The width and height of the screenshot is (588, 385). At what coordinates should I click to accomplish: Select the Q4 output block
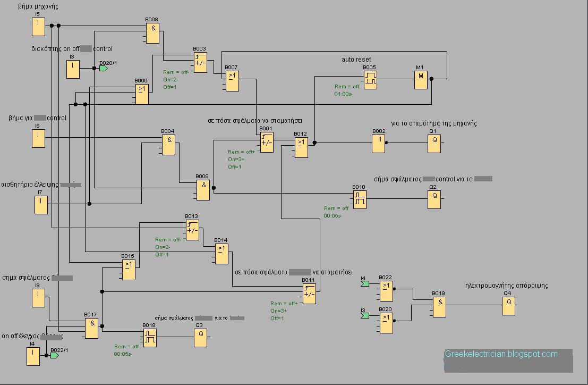tap(508, 305)
